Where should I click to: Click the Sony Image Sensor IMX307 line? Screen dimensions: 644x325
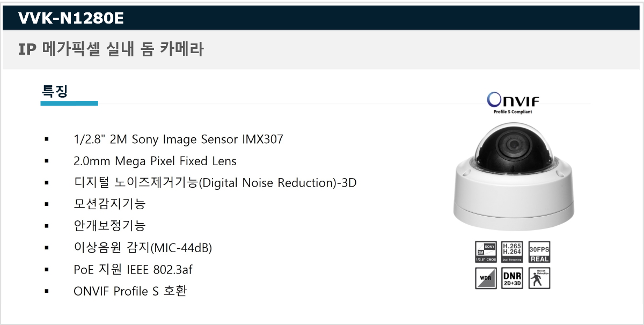(x=178, y=139)
